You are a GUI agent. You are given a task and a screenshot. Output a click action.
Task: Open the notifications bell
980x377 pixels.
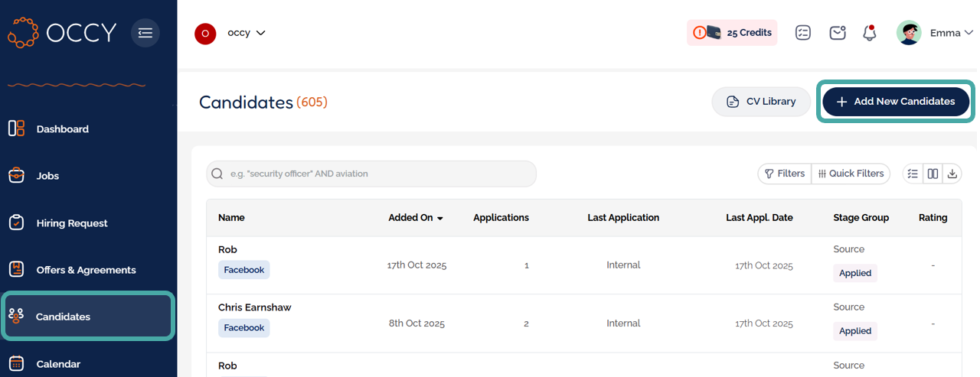[869, 33]
